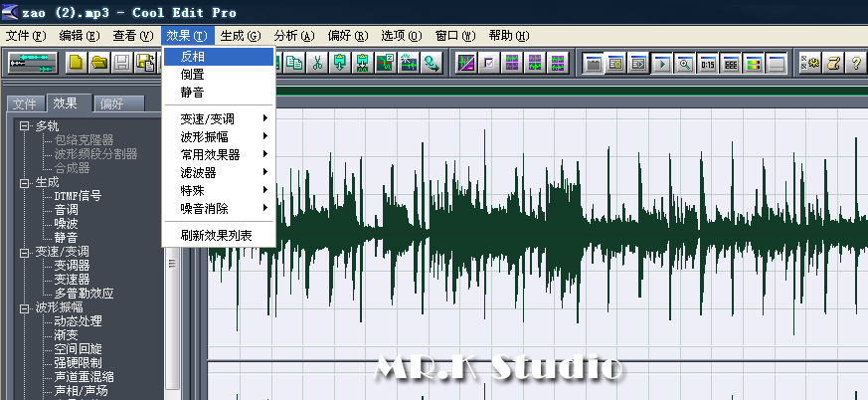Edit both channels icon
Viewport: 868px width, 400px height.
[x=558, y=63]
